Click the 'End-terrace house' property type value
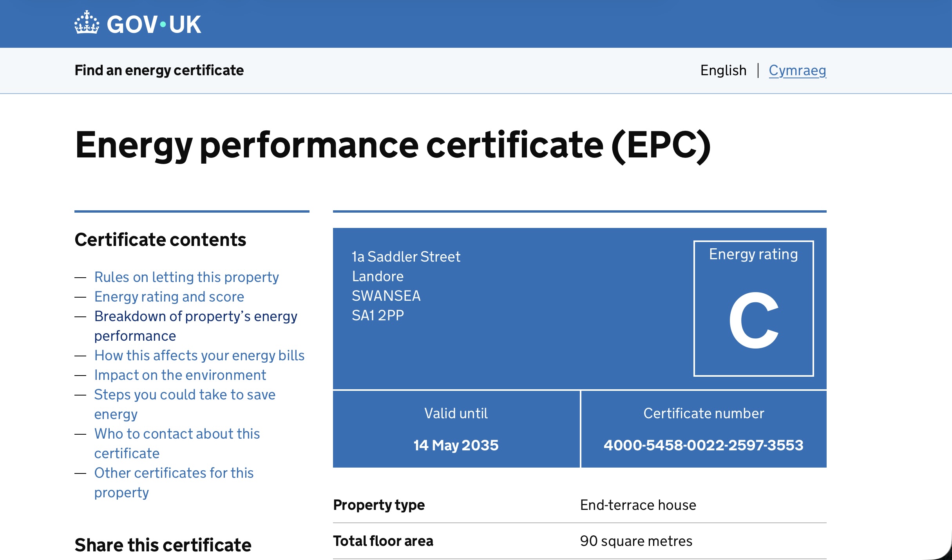The image size is (952, 560). point(638,505)
